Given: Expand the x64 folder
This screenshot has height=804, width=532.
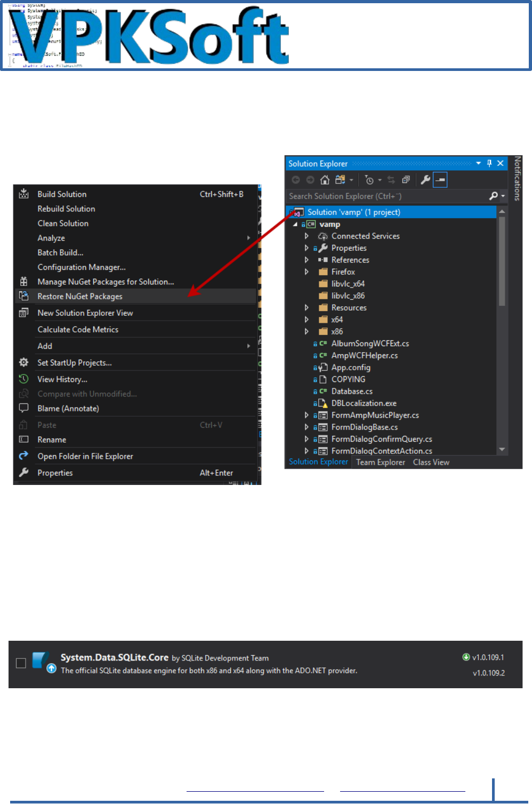Looking at the screenshot, I should click(307, 320).
